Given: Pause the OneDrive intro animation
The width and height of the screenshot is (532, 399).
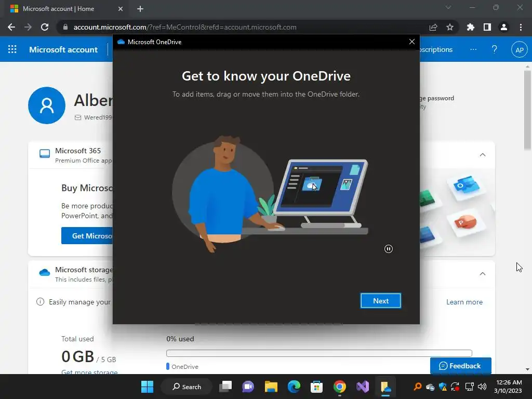Looking at the screenshot, I should (389, 249).
